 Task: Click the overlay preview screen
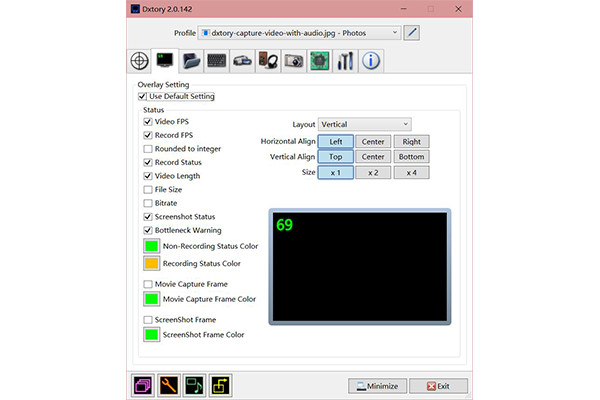(360, 267)
